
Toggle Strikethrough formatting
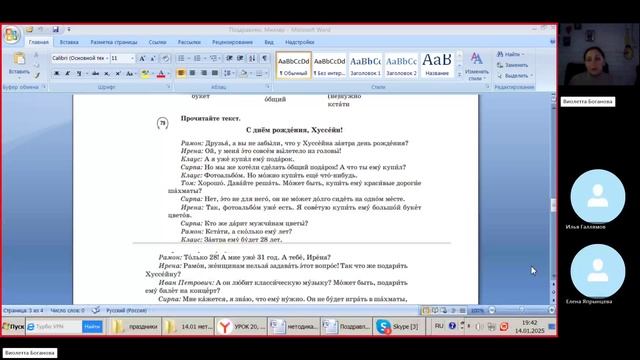pyautogui.click(x=95, y=73)
